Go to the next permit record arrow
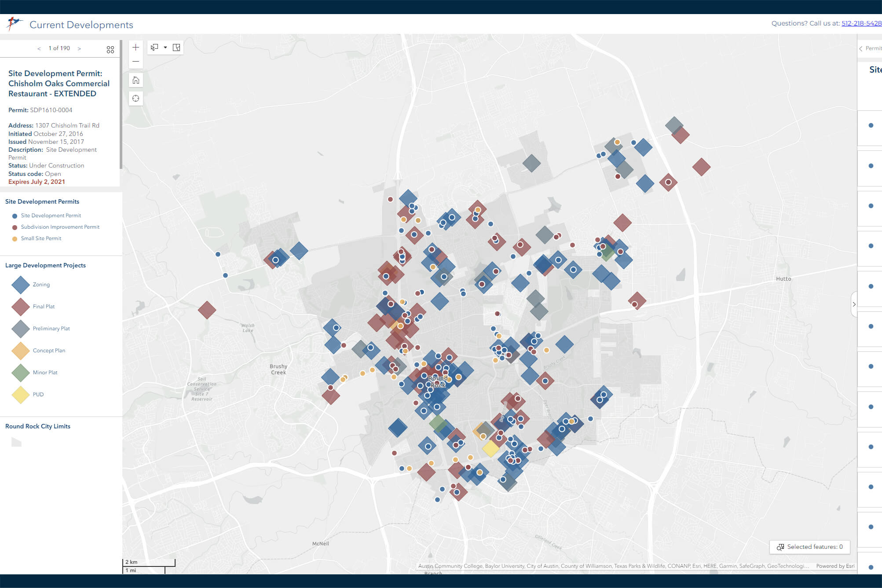This screenshot has width=882, height=588. tap(79, 48)
